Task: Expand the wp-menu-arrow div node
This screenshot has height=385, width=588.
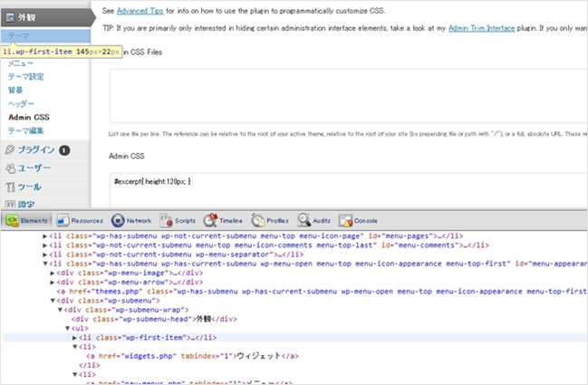Action: (x=53, y=283)
